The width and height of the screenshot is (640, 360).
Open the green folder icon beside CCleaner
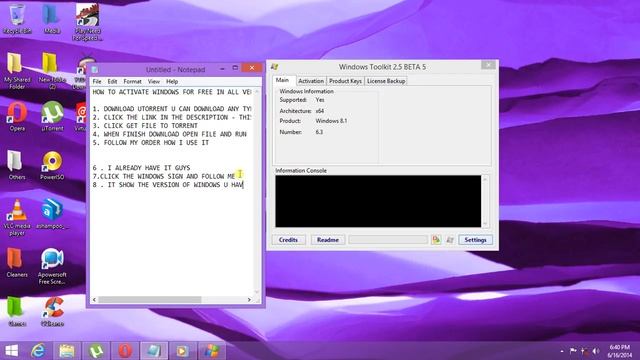tap(17, 311)
